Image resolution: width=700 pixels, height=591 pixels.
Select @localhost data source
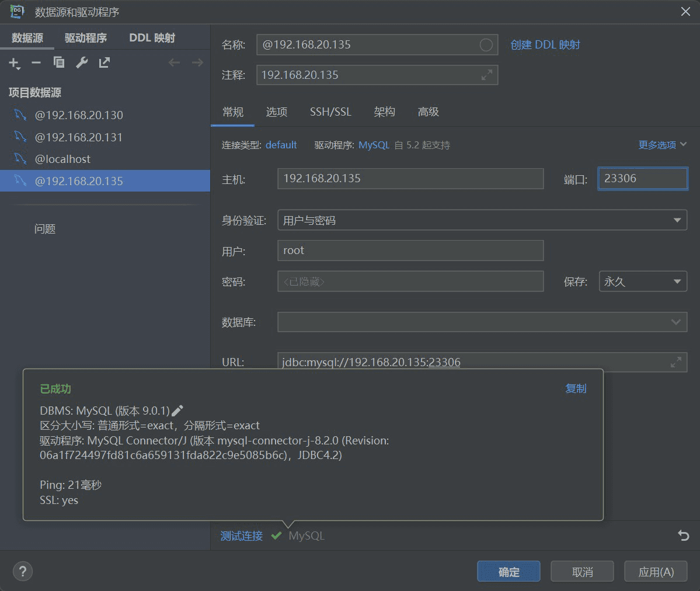click(x=105, y=159)
